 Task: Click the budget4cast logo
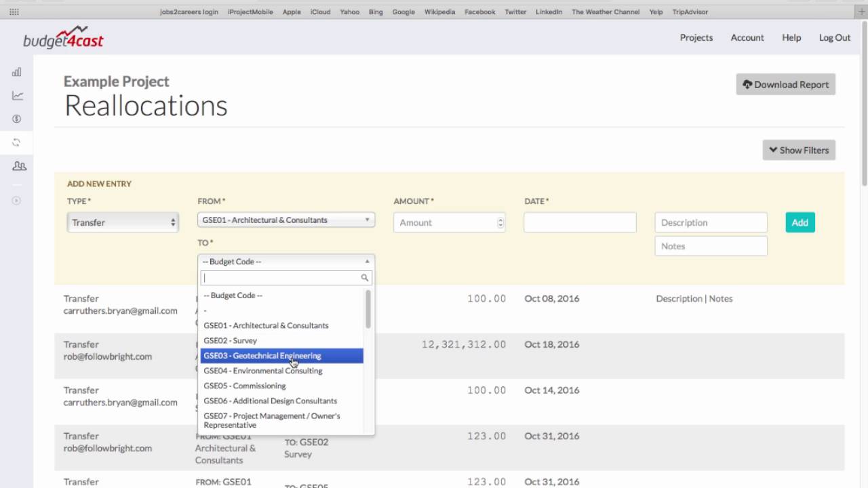pos(63,39)
